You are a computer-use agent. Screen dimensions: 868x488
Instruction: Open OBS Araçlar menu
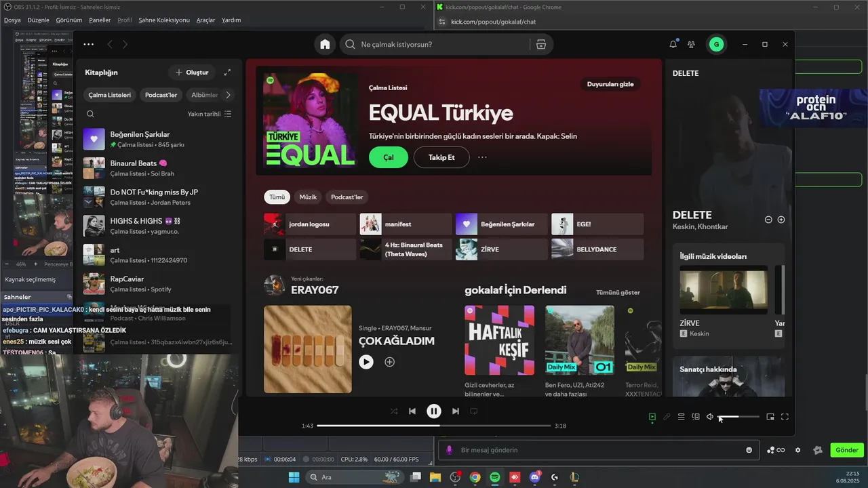pyautogui.click(x=205, y=20)
